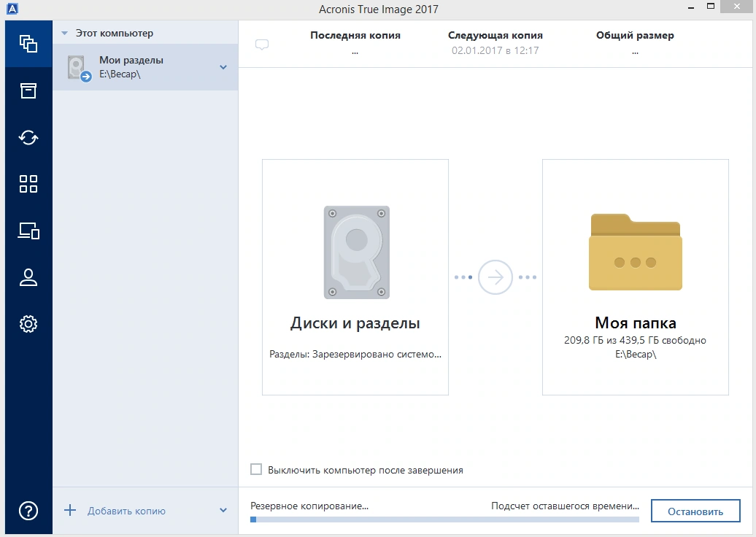Viewport: 756px width, 537px height.
Task: Click Добавить копию link
Action: coord(126,511)
